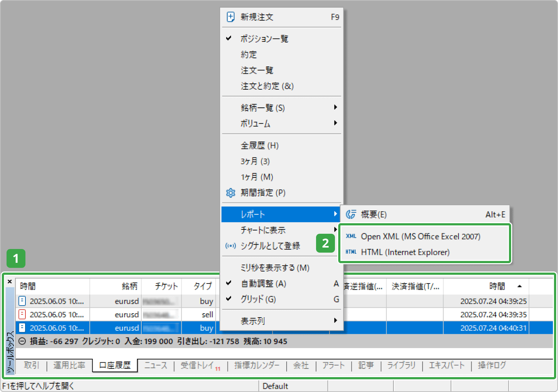This screenshot has height=392, width=558.
Task: Switch to the 操作ログ tab
Action: pyautogui.click(x=492, y=366)
